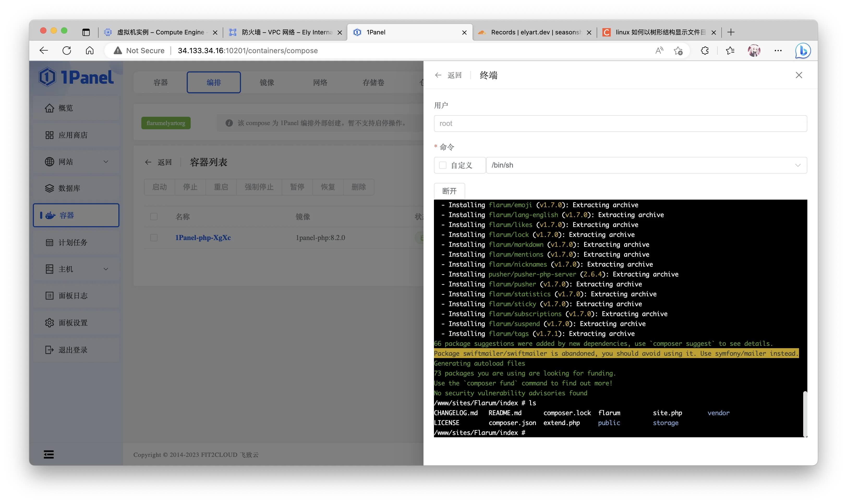The width and height of the screenshot is (847, 504).
Task: Click the 启动 start button
Action: pyautogui.click(x=159, y=187)
